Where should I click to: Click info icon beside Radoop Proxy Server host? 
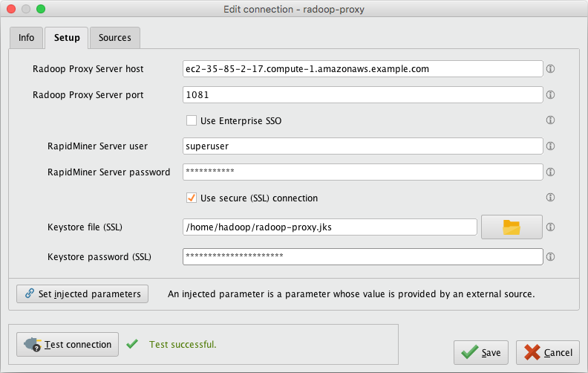tap(551, 69)
